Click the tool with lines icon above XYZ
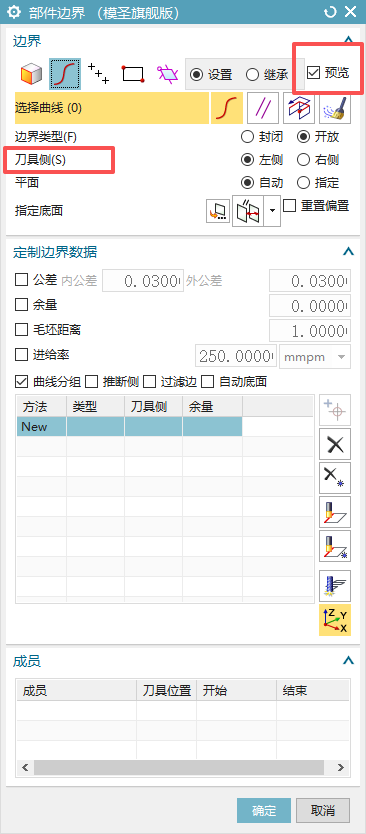The width and height of the screenshot is (366, 834). click(x=335, y=585)
